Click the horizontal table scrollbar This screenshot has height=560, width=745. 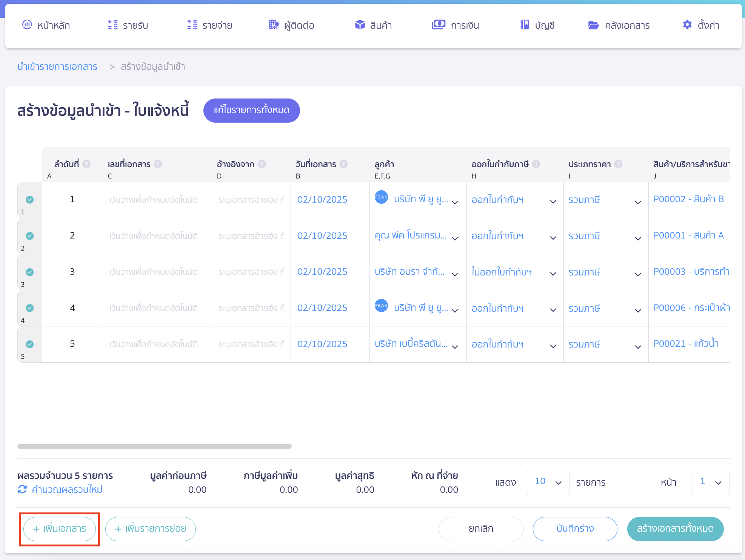coord(154,446)
